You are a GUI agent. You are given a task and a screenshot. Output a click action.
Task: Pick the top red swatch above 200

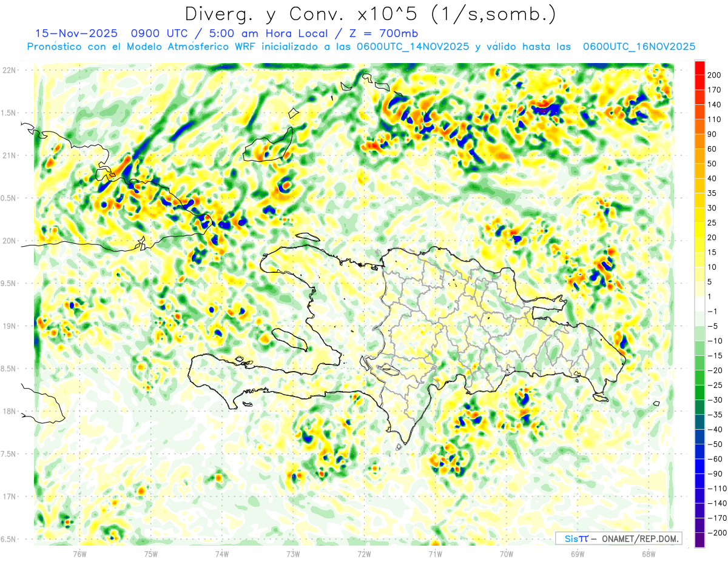pos(699,67)
